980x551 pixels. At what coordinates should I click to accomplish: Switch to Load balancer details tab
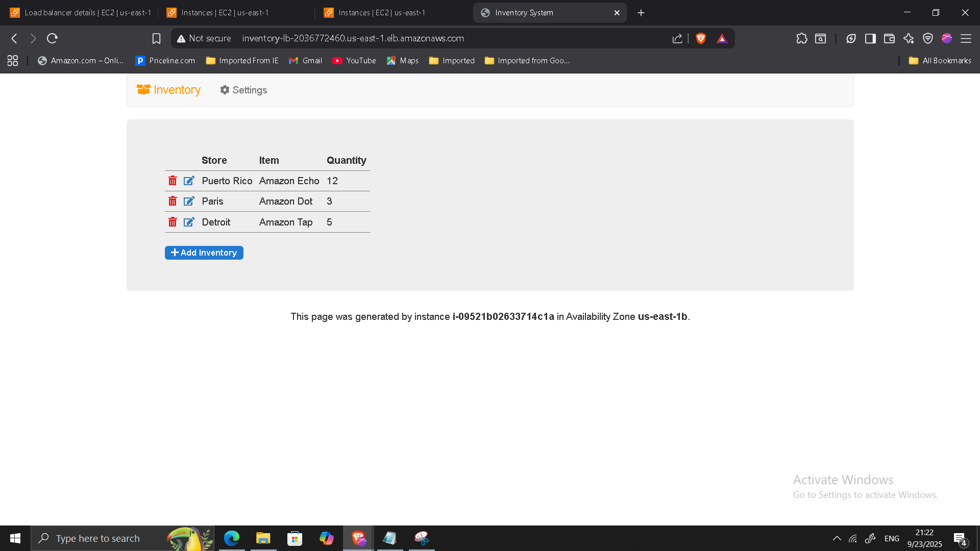point(81,13)
